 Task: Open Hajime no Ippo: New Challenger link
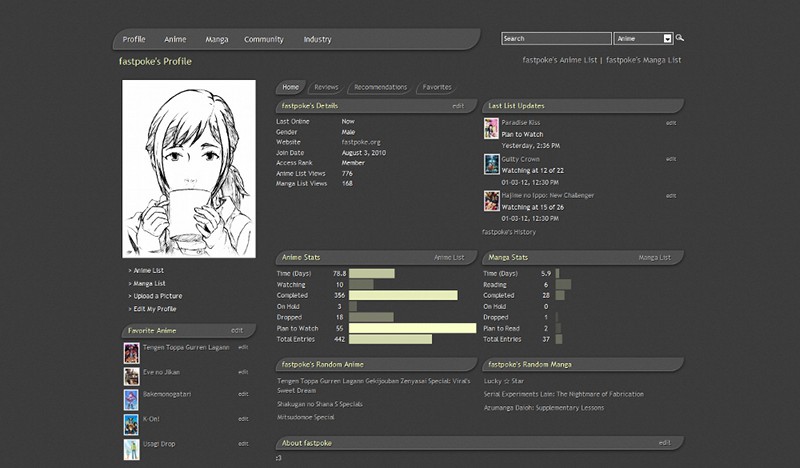[x=547, y=195]
